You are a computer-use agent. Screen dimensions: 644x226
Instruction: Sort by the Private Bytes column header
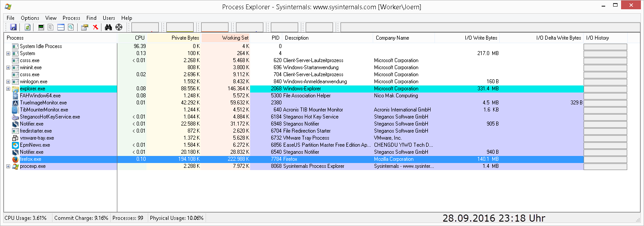[185, 38]
